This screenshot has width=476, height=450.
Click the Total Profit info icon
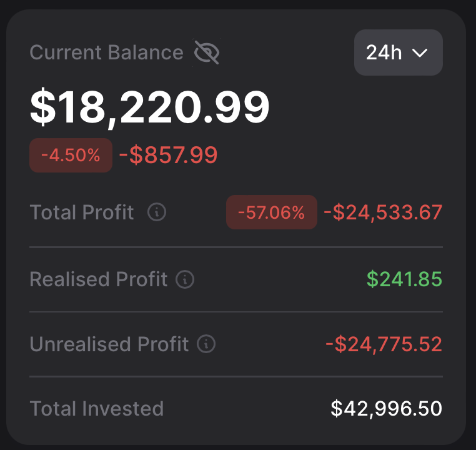157,212
